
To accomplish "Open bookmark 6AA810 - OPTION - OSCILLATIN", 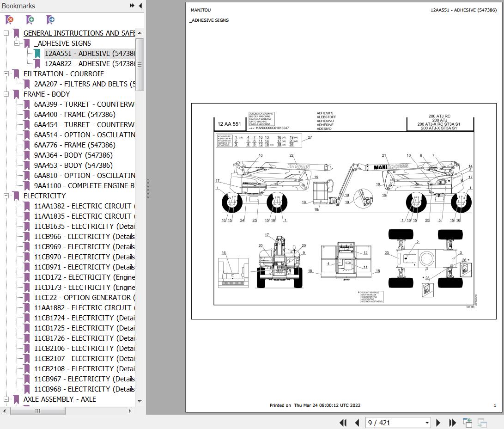I will tap(85, 176).
